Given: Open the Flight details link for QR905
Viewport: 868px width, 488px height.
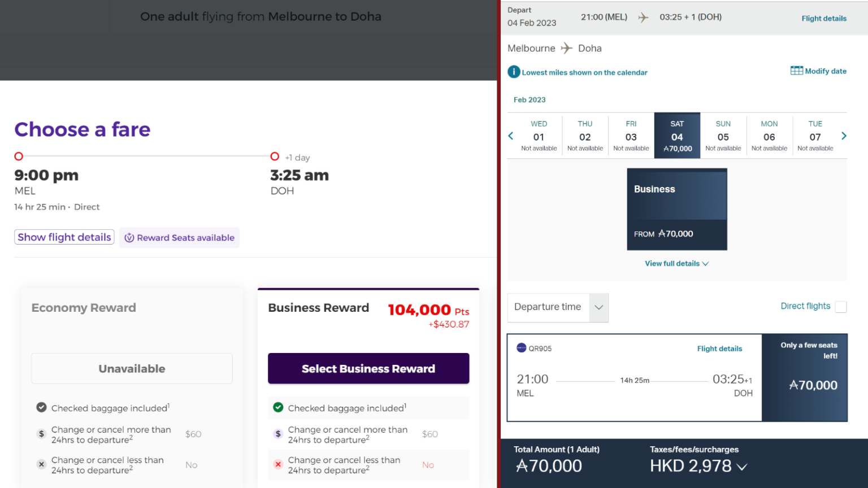Looking at the screenshot, I should click(719, 348).
